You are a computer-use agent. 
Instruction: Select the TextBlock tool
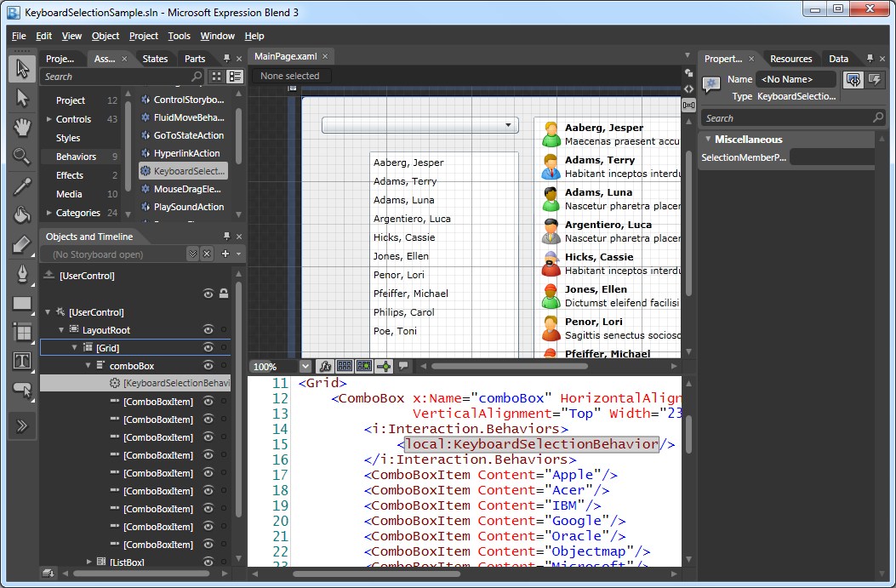coord(22,361)
